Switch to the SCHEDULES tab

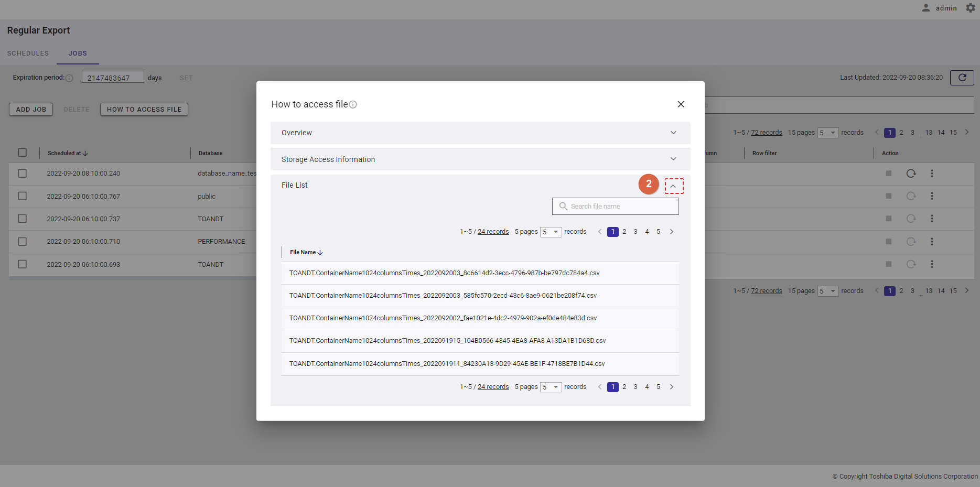click(28, 53)
